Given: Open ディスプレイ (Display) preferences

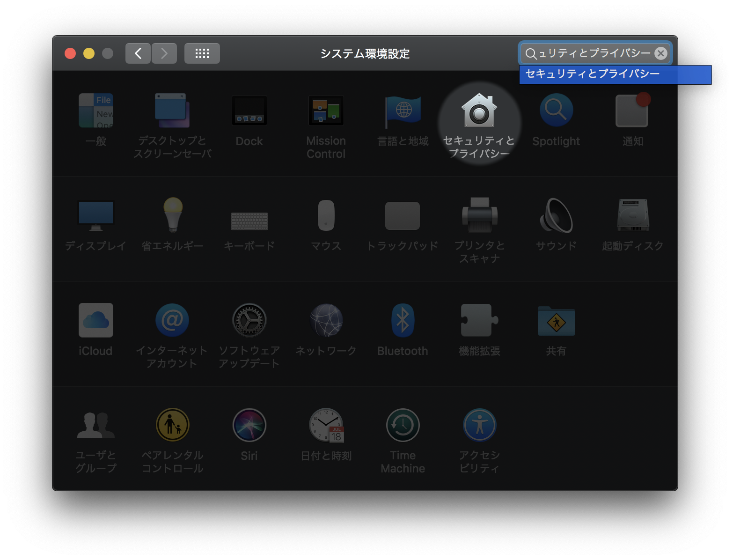Looking at the screenshot, I should click(95, 216).
